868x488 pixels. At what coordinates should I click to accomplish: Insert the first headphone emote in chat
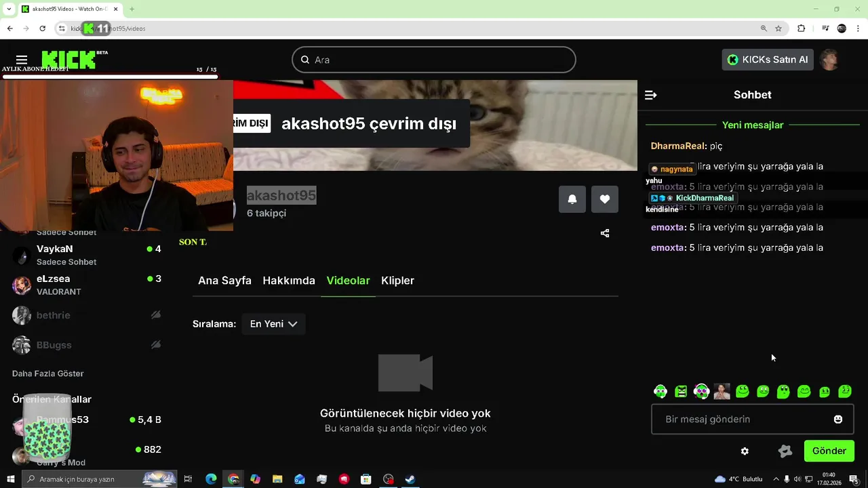pos(660,391)
